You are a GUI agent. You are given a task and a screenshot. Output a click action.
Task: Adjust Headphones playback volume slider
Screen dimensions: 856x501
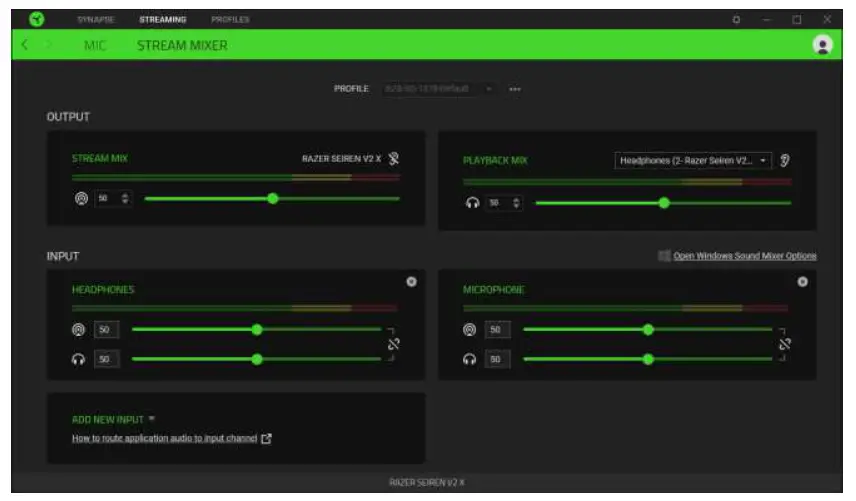click(x=257, y=359)
